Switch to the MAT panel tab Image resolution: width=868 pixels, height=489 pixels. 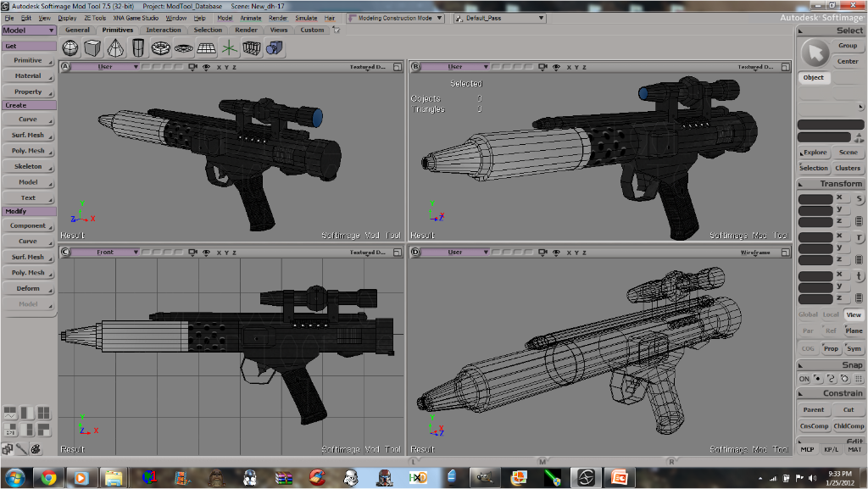[854, 450]
